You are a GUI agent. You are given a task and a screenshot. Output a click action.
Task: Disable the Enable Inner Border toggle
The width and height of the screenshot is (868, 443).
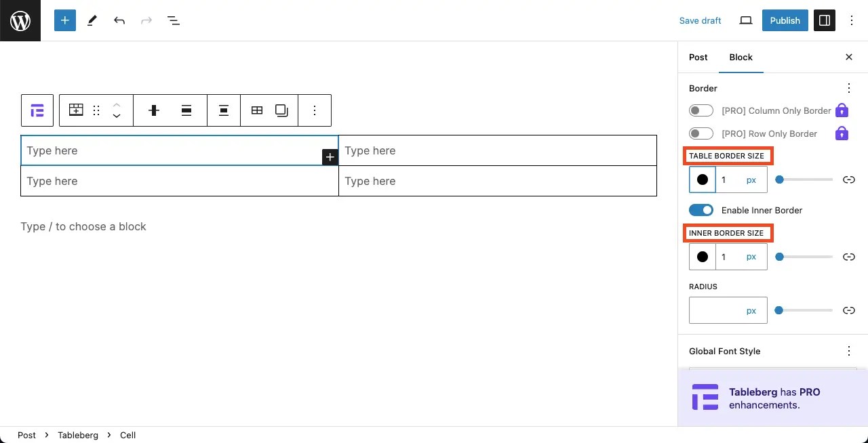701,210
